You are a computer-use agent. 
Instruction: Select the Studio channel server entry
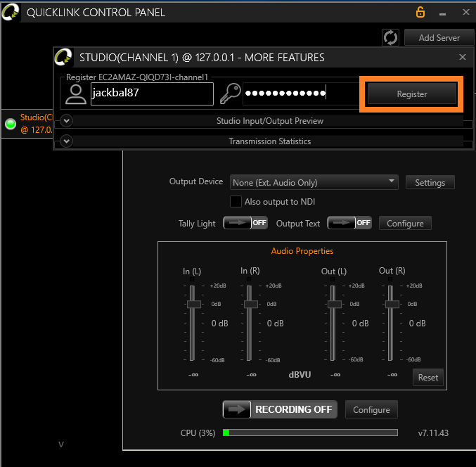click(27, 124)
